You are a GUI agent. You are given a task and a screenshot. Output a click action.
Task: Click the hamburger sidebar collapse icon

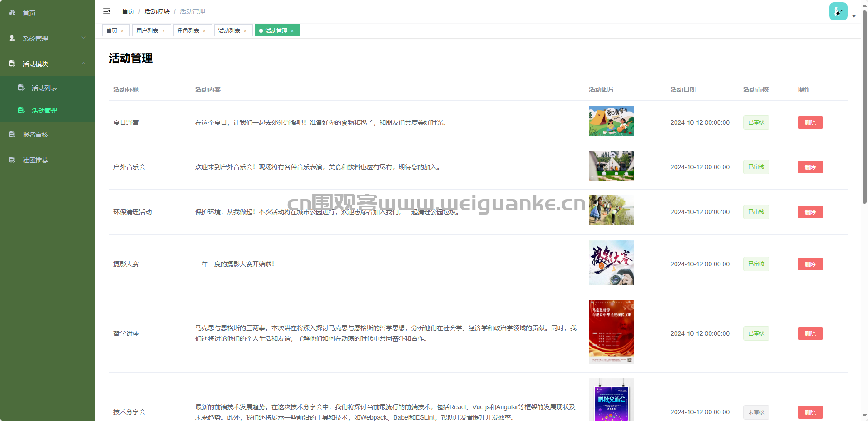(107, 11)
